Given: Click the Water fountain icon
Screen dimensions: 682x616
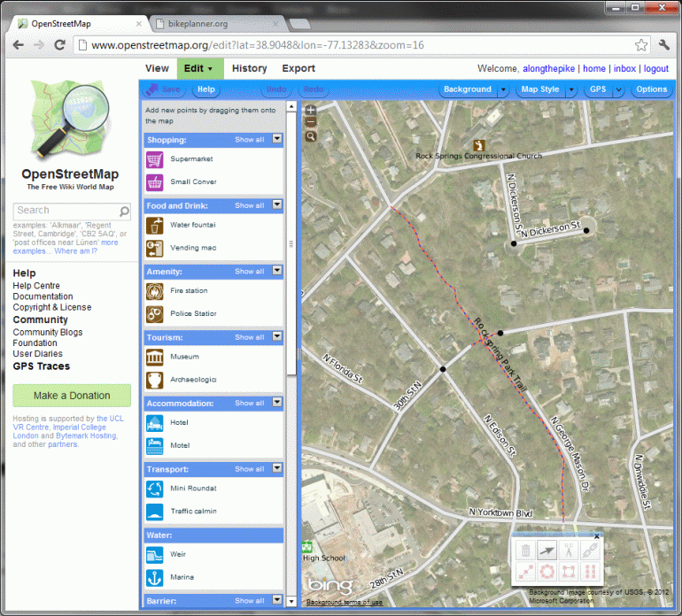Looking at the screenshot, I should click(x=154, y=226).
